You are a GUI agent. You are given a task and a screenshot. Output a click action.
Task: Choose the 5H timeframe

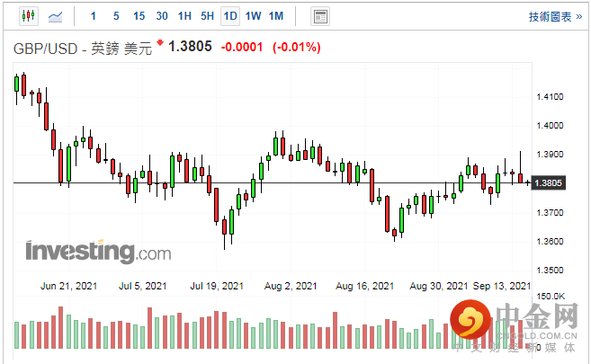tap(207, 16)
